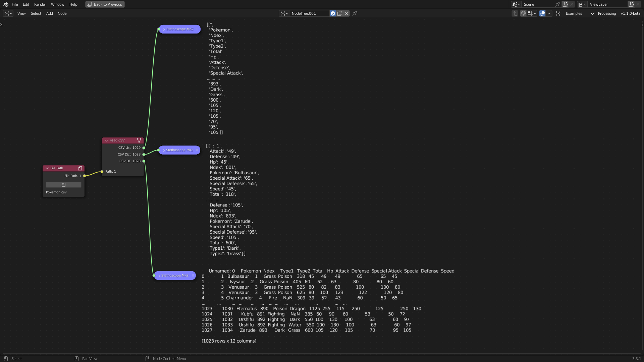644x362 pixels.
Task: Open the Sverchok Examples menu
Action: [x=574, y=13]
